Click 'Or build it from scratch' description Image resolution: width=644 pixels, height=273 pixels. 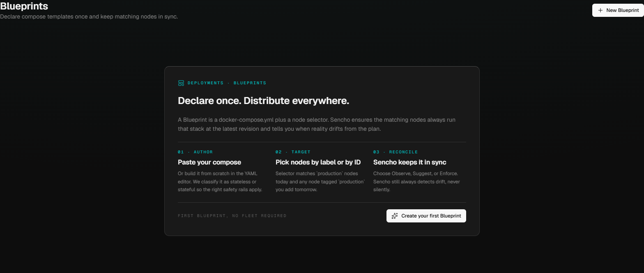pyautogui.click(x=220, y=181)
